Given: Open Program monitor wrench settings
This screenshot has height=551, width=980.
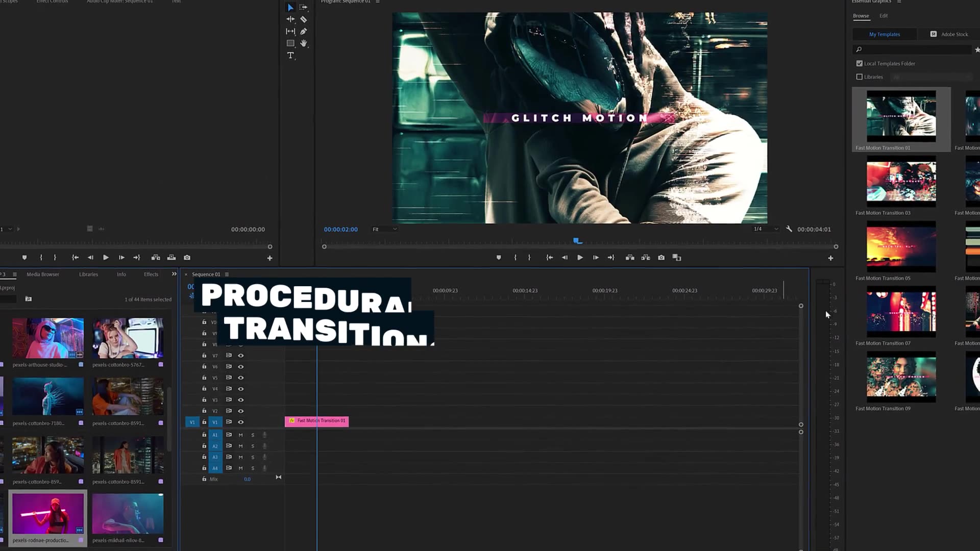Looking at the screenshot, I should pyautogui.click(x=789, y=229).
